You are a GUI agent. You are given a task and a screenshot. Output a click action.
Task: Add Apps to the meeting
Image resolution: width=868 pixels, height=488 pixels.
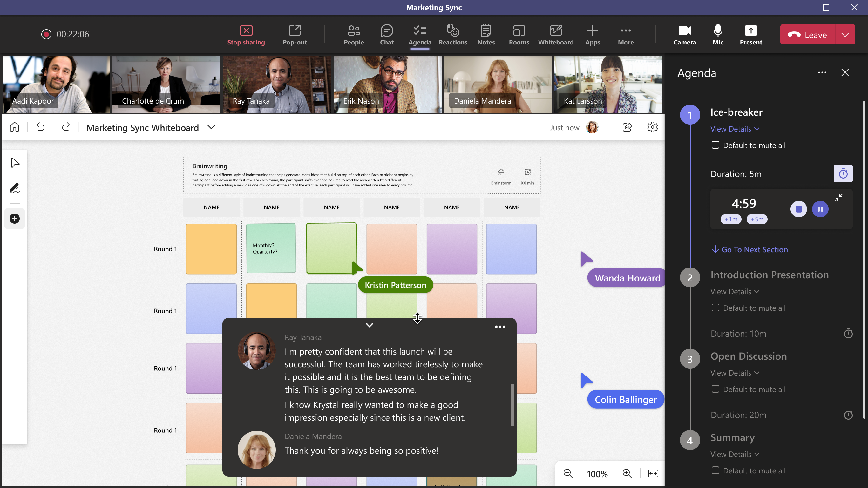[x=592, y=35]
